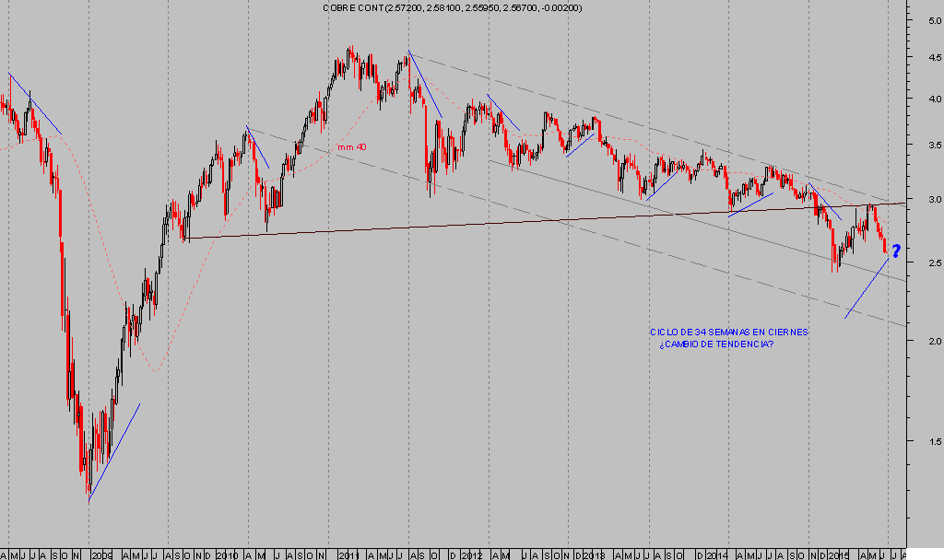Click the 2015 year label on time axis
Viewport: 944px width, 560px height.
(837, 554)
